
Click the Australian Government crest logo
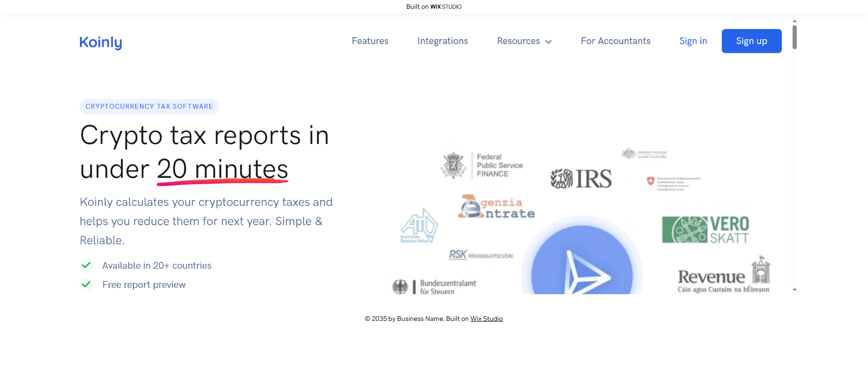pos(644,154)
